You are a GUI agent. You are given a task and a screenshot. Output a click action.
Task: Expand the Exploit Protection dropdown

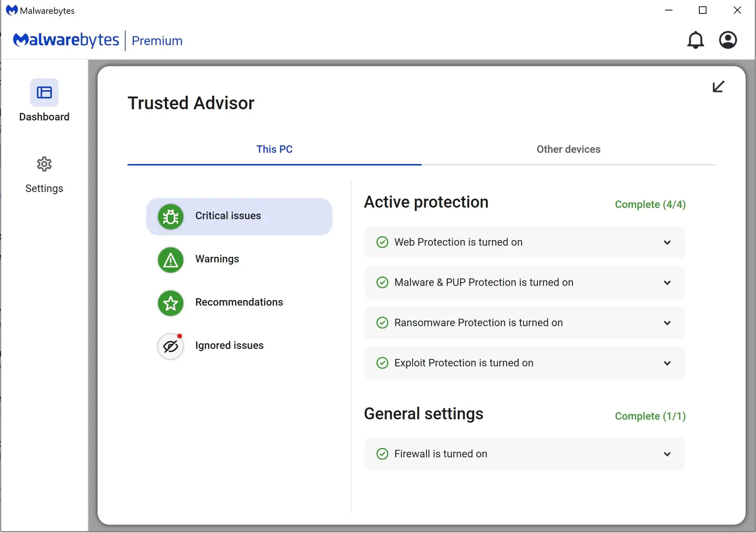[667, 362]
